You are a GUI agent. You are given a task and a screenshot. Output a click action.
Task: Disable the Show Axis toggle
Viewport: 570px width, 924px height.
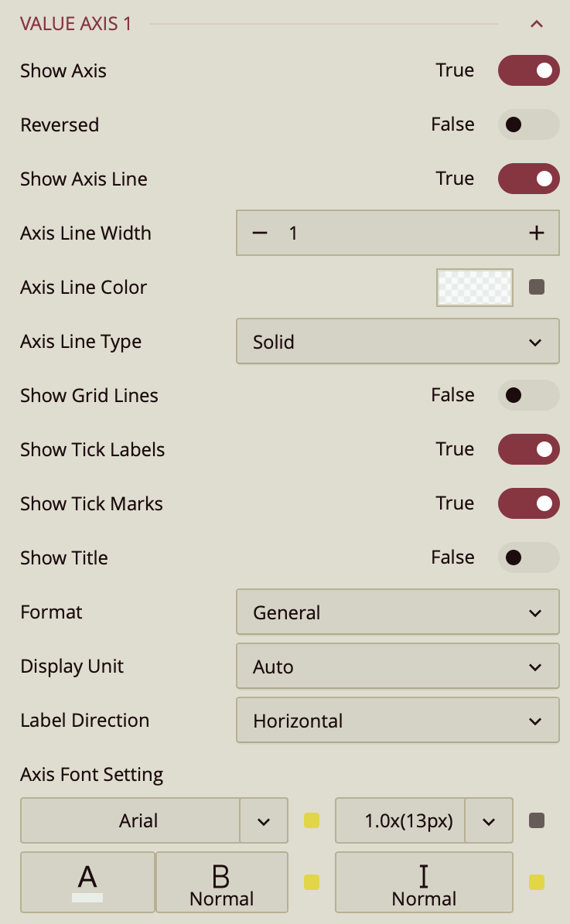(528, 70)
